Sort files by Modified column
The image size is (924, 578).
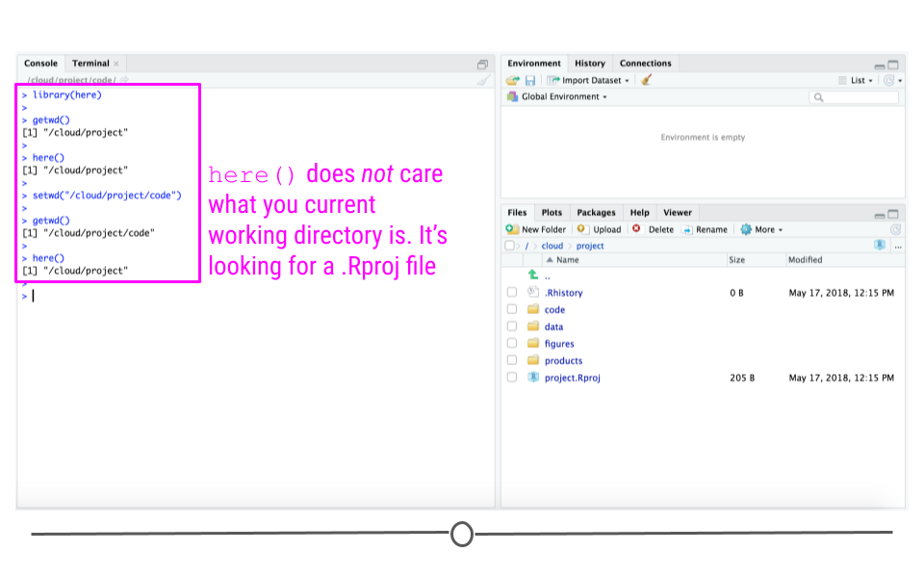805,259
